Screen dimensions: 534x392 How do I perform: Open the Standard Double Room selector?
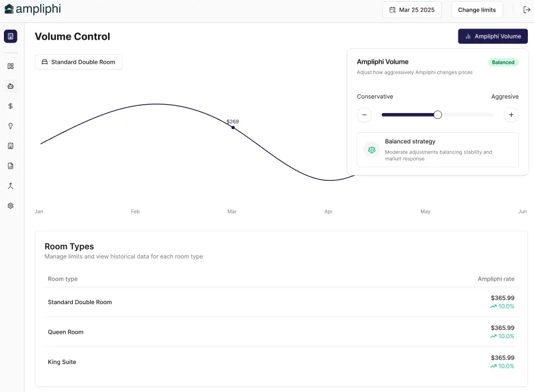(78, 62)
